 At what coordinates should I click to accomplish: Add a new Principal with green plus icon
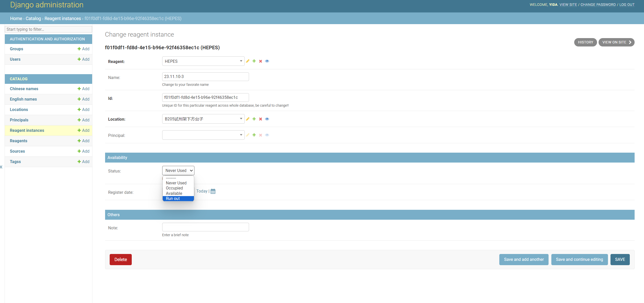[x=254, y=135]
